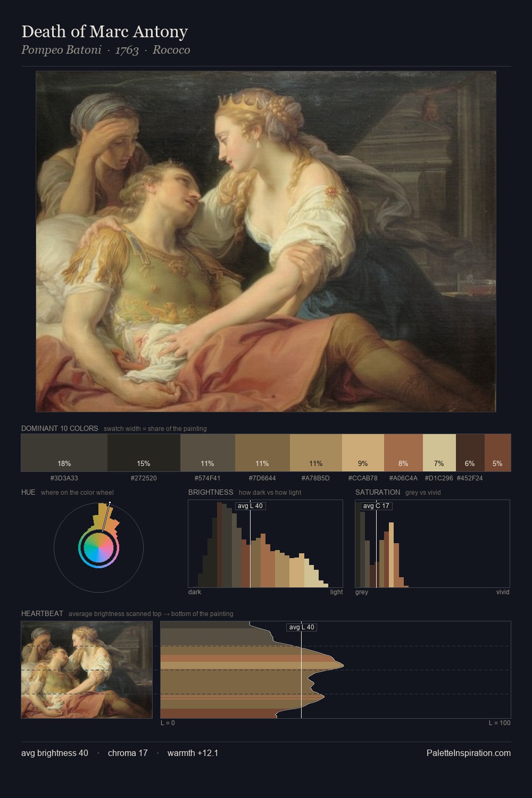Click the #7D6644 hex code label
The height and width of the screenshot is (798, 532).
pyautogui.click(x=262, y=478)
